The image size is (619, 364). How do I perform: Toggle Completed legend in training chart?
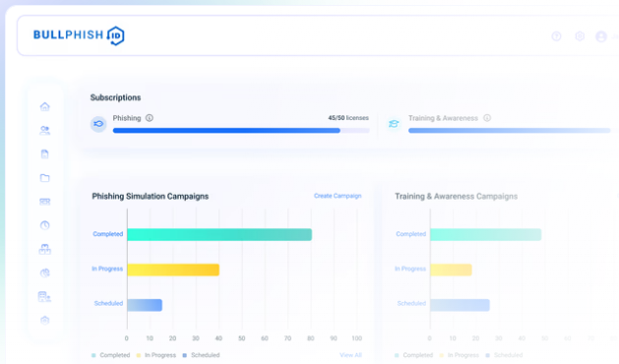[413, 355]
